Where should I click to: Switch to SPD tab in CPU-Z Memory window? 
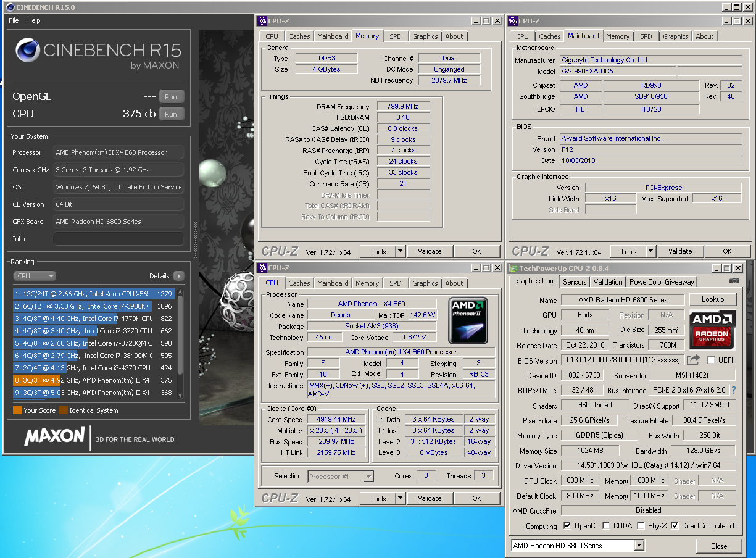click(396, 36)
